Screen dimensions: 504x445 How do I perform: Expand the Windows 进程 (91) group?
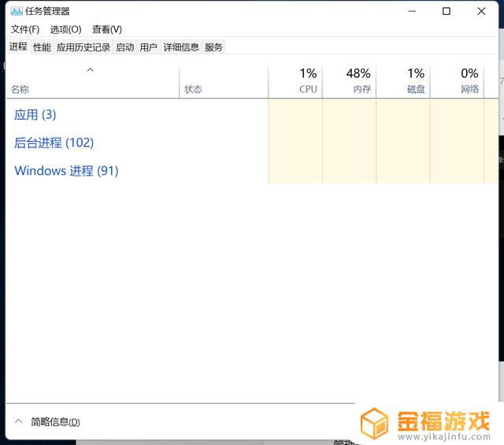[66, 171]
